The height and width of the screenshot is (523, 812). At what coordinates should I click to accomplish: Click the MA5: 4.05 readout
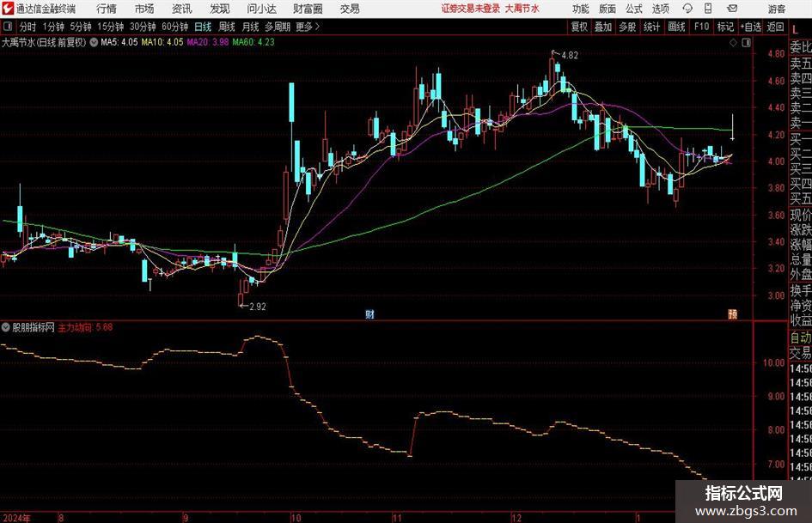click(119, 42)
